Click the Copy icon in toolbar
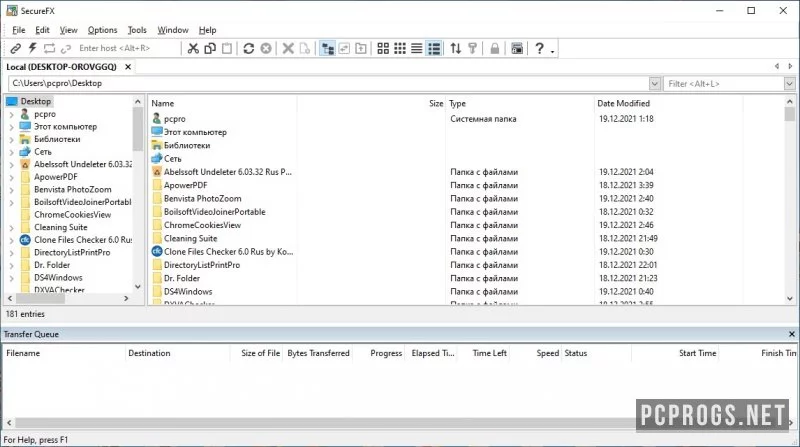Image resolution: width=800 pixels, height=447 pixels. (x=210, y=48)
